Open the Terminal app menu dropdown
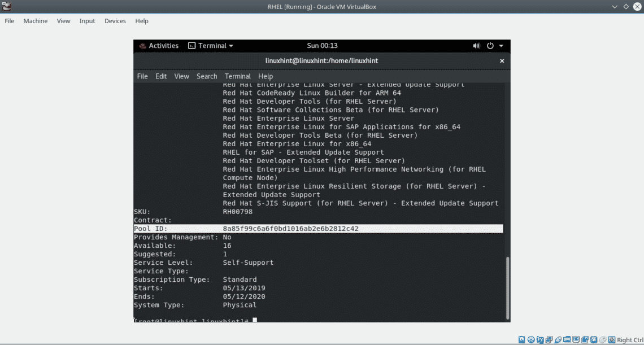644x345 pixels. coord(211,46)
